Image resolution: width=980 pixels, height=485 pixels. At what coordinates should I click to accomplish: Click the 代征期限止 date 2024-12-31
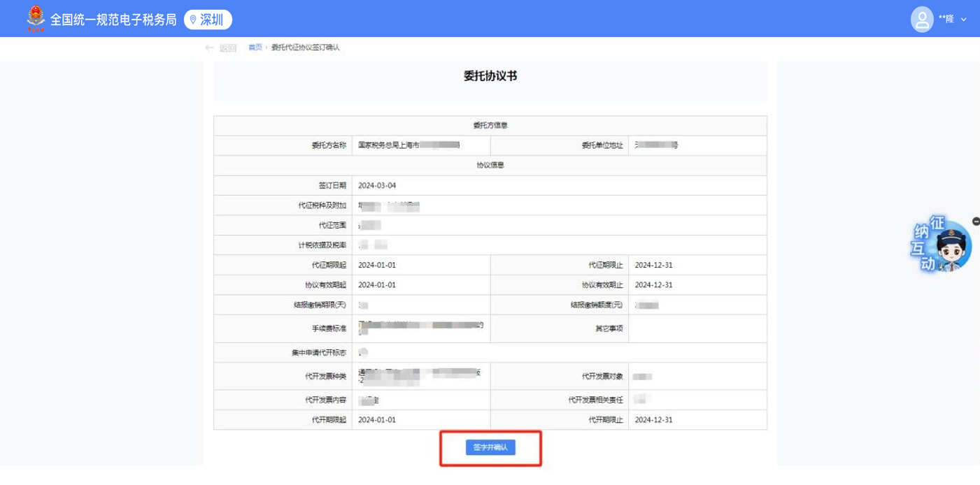pyautogui.click(x=654, y=266)
